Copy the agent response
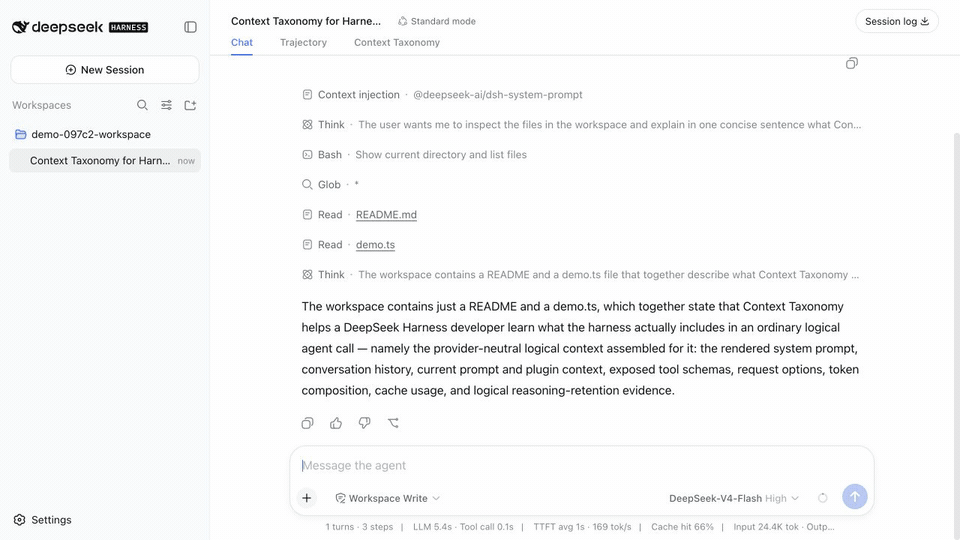This screenshot has height=540, width=960. [307, 422]
